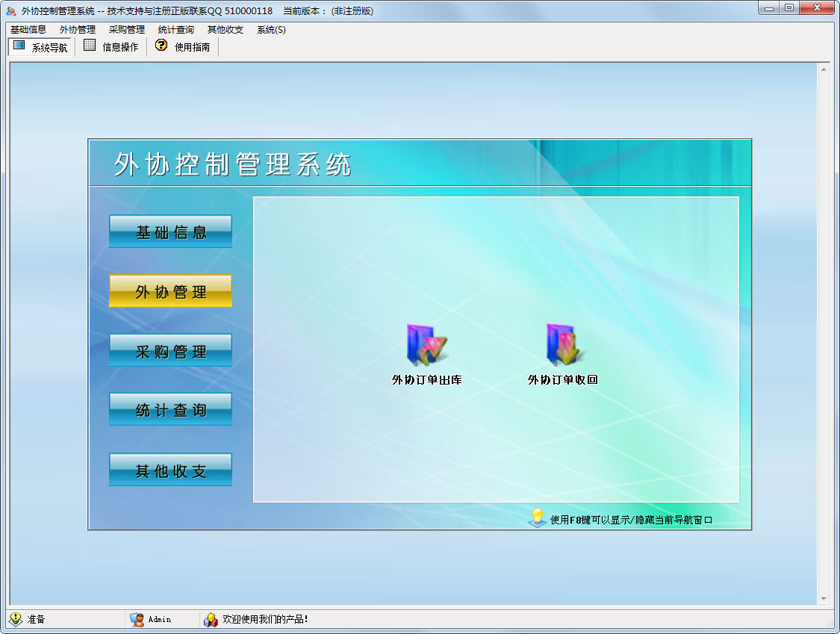840x634 pixels.
Task: Click the 使用指南 question mark icon
Action: tap(161, 46)
